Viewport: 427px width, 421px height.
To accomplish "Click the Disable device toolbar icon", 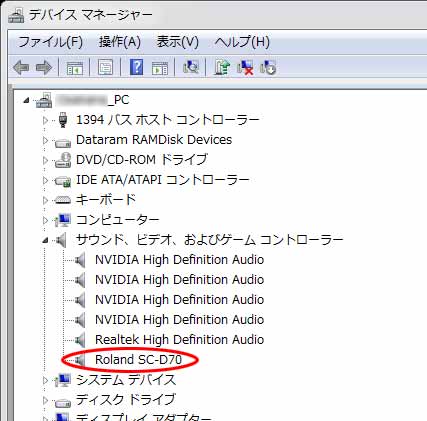I will pyautogui.click(x=268, y=67).
